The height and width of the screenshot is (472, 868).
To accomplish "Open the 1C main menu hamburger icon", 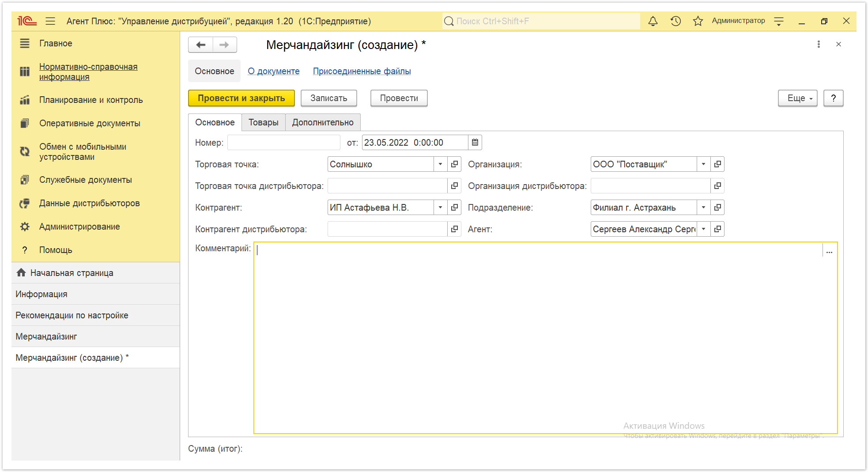I will point(50,21).
